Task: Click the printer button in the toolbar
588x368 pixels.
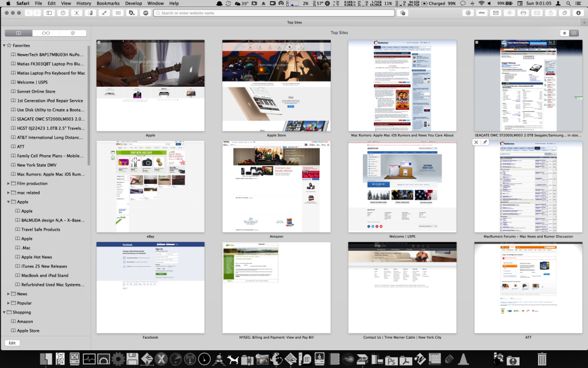Action: (524, 13)
